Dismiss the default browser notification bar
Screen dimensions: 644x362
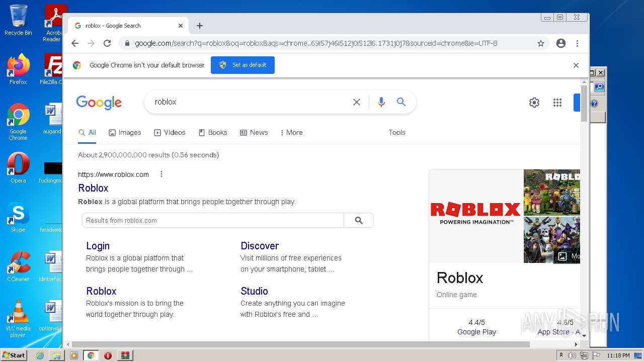(x=576, y=65)
